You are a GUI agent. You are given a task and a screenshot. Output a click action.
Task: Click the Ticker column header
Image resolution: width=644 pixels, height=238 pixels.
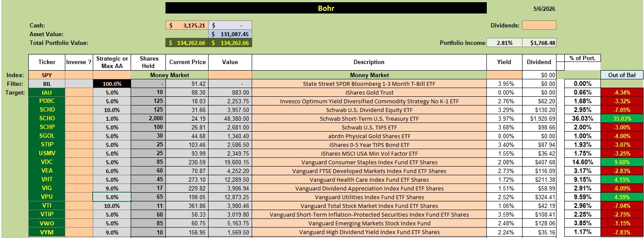pyautogui.click(x=47, y=62)
